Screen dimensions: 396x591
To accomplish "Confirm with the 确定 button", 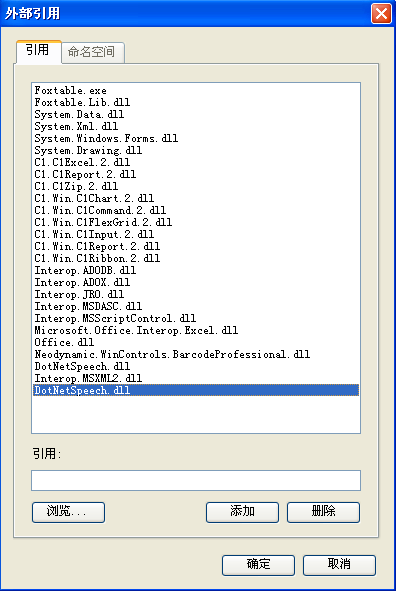I will [x=258, y=565].
